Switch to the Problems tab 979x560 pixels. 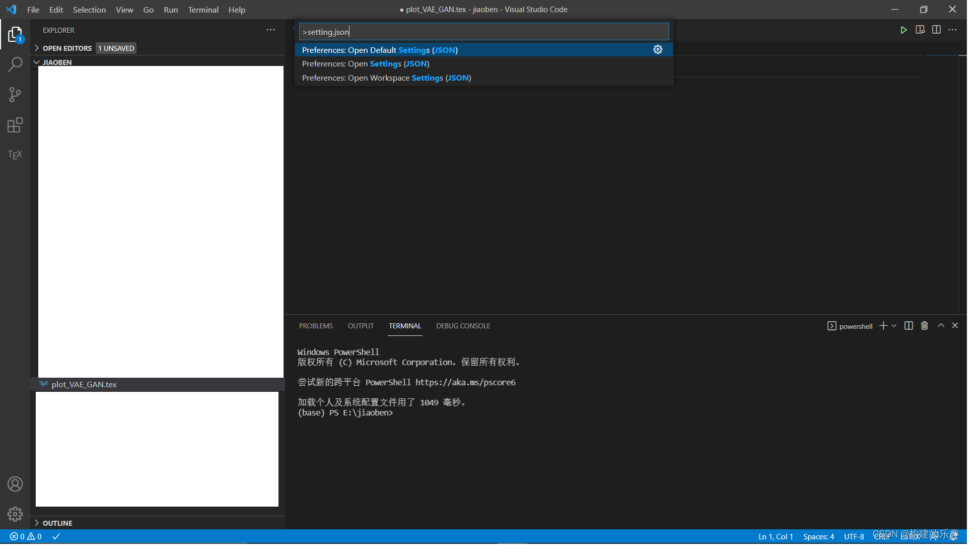click(x=316, y=326)
